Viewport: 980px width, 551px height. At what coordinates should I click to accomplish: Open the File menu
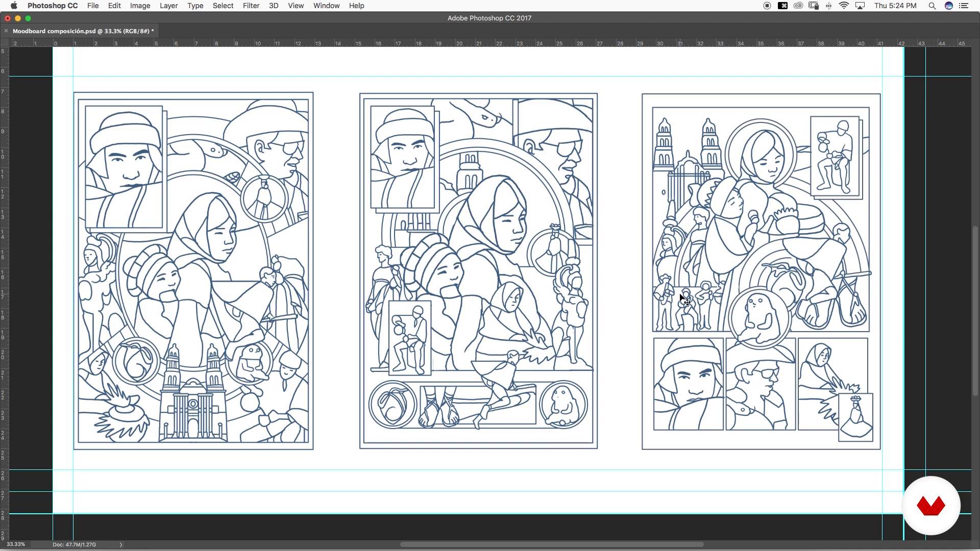pyautogui.click(x=93, y=6)
